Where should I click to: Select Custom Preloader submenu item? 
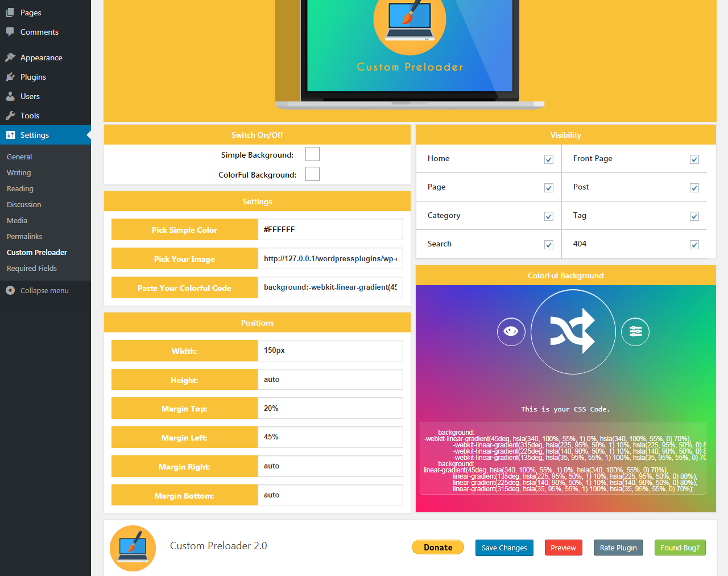37,252
